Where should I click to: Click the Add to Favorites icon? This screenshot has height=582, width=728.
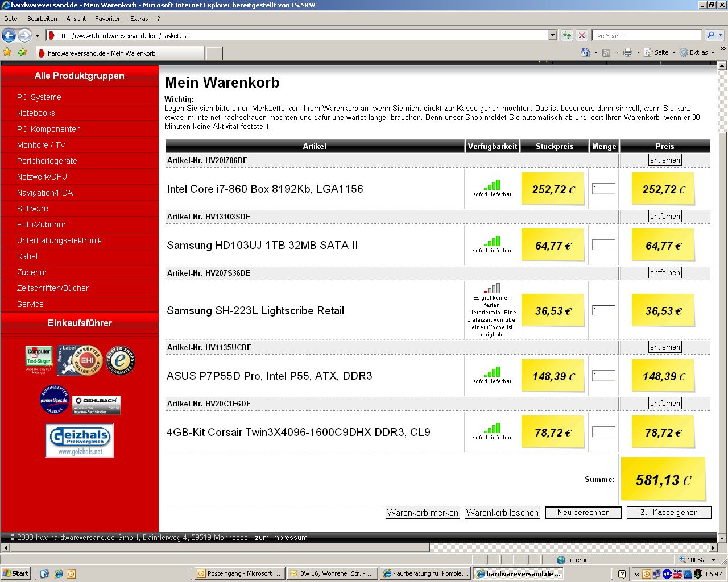tap(22, 52)
